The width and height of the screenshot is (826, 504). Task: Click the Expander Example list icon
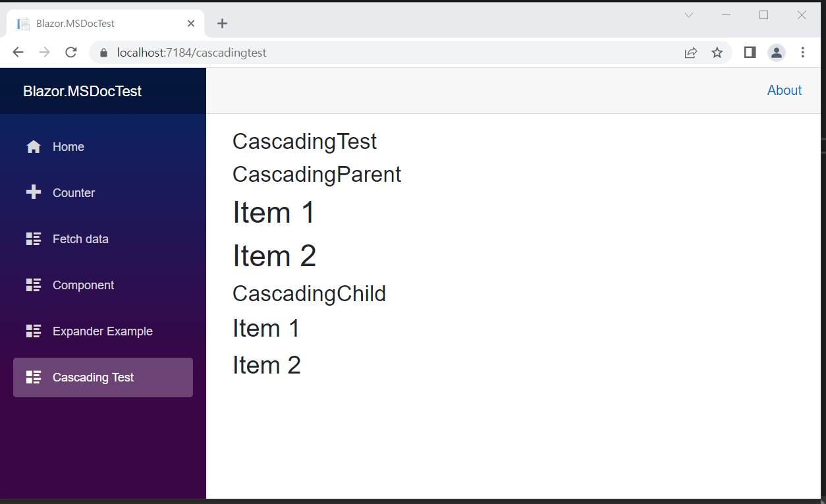(x=34, y=331)
